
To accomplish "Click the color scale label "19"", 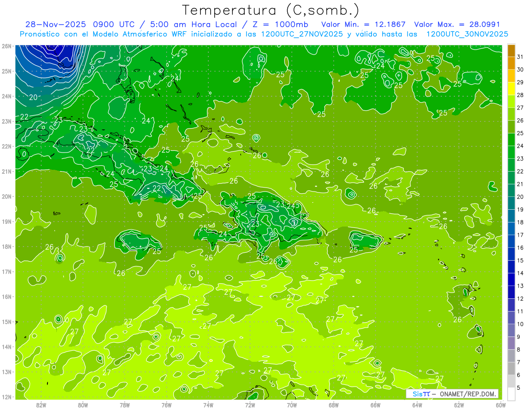I will click(520, 209).
